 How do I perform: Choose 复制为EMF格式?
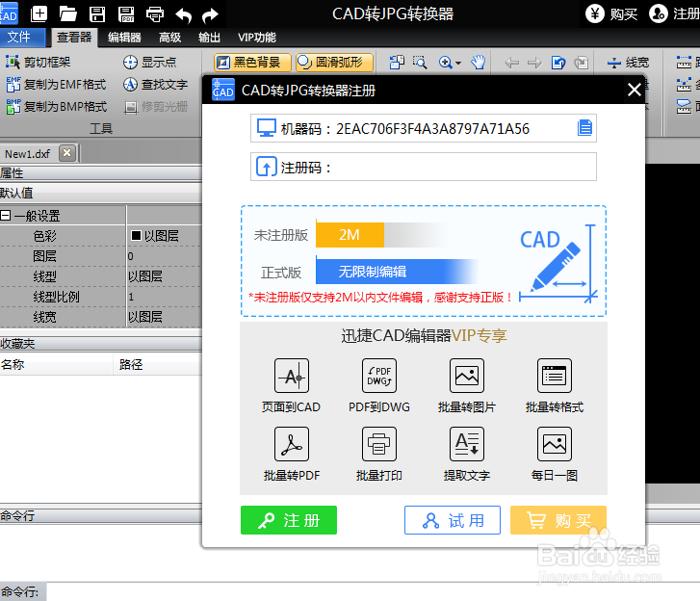56,85
